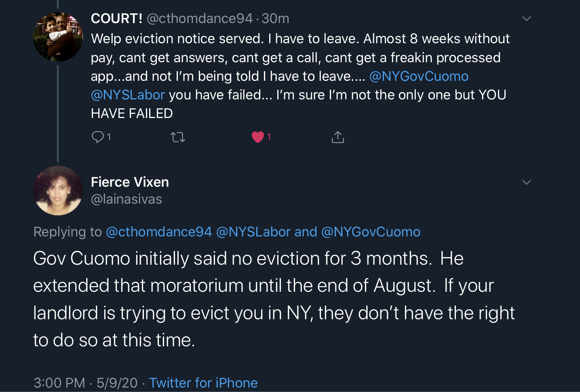Open the 30m timestamp on COURT!'s tweet

[275, 18]
